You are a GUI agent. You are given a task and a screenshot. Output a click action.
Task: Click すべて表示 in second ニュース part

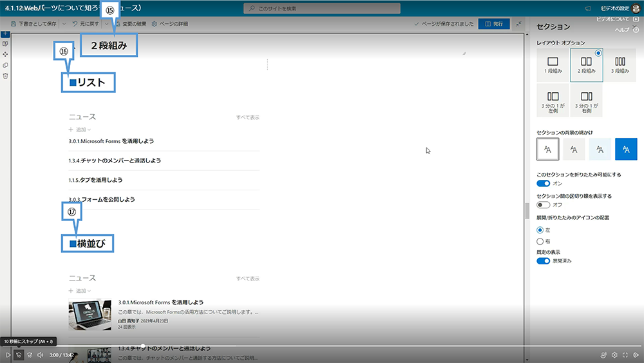[x=248, y=279]
